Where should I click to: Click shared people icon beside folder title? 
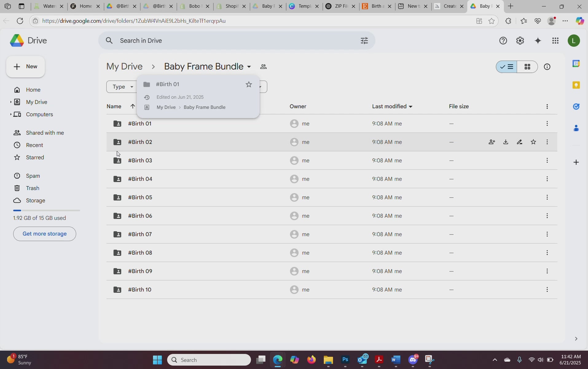point(263,67)
